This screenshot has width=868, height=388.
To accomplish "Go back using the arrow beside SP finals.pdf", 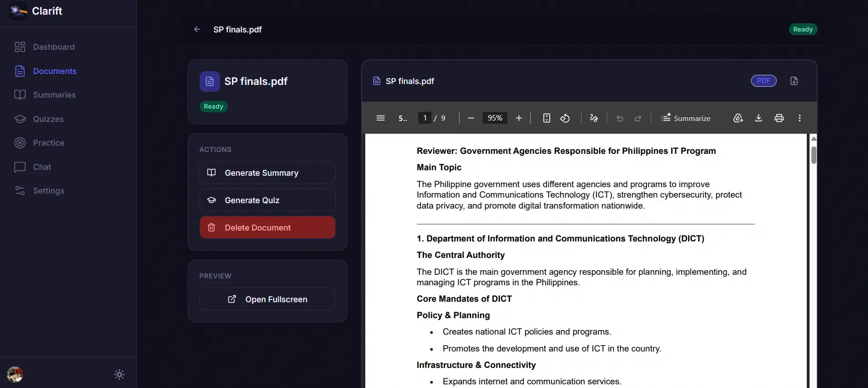I will 197,29.
